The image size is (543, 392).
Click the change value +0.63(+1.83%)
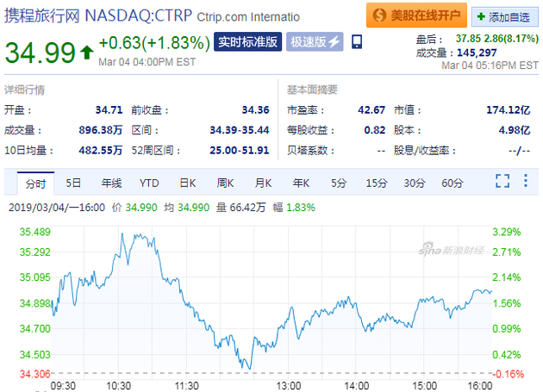tap(154, 43)
